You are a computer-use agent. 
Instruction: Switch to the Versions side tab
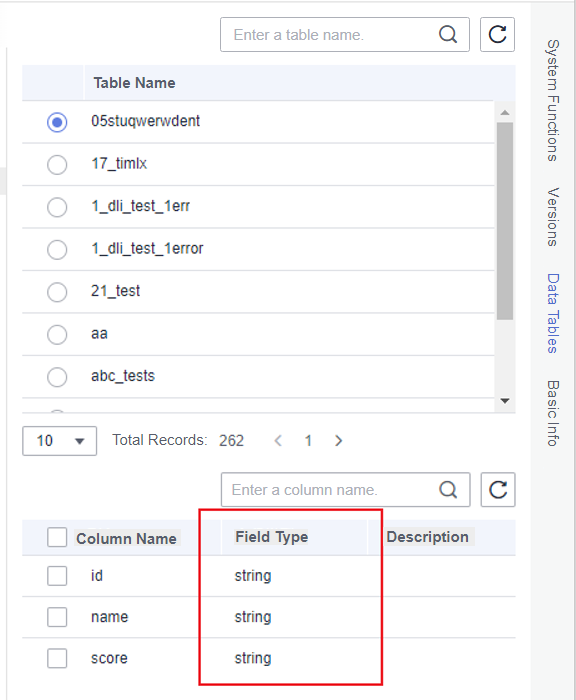click(x=553, y=217)
